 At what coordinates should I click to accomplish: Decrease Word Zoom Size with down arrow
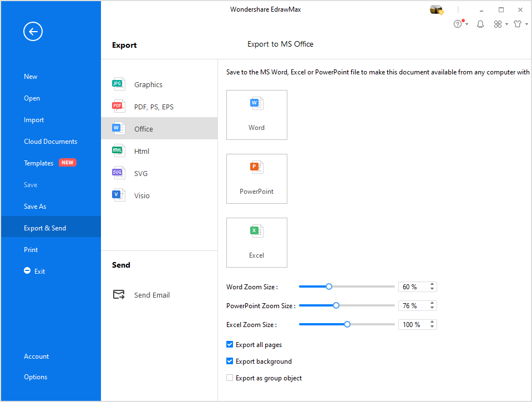(432, 289)
